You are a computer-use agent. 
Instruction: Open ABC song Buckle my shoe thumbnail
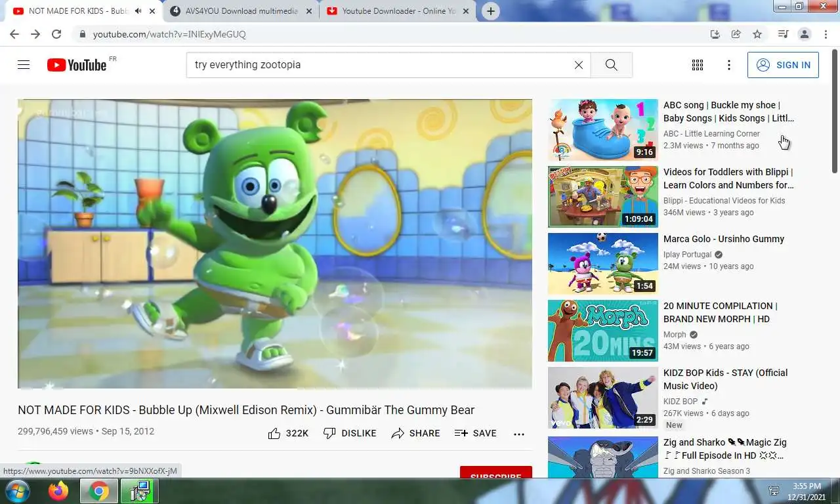(x=603, y=130)
